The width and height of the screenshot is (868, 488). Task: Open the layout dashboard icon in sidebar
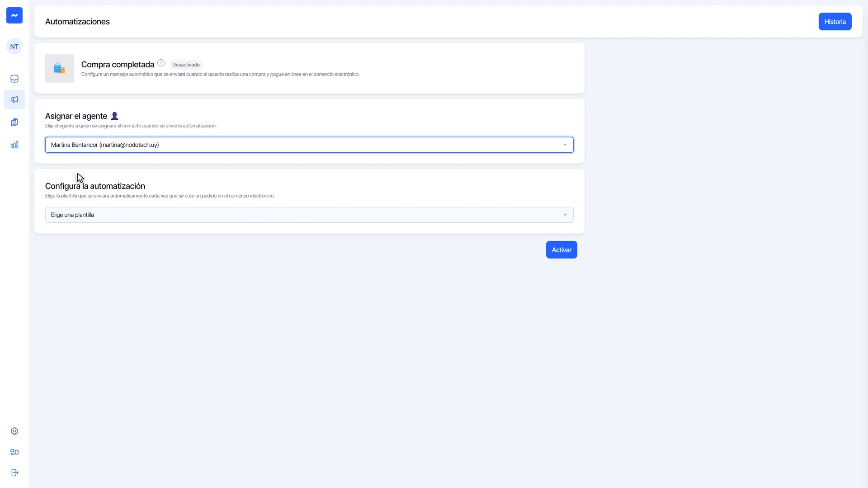pos(14,452)
